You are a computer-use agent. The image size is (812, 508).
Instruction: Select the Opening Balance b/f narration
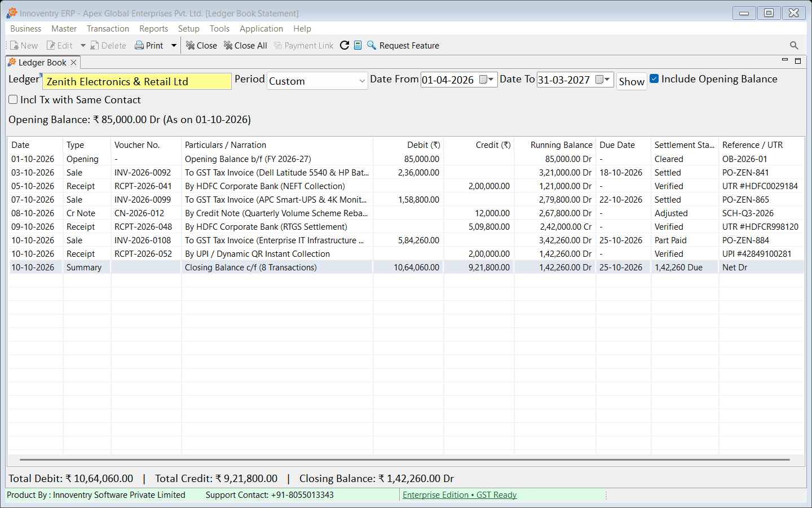pyautogui.click(x=277, y=159)
